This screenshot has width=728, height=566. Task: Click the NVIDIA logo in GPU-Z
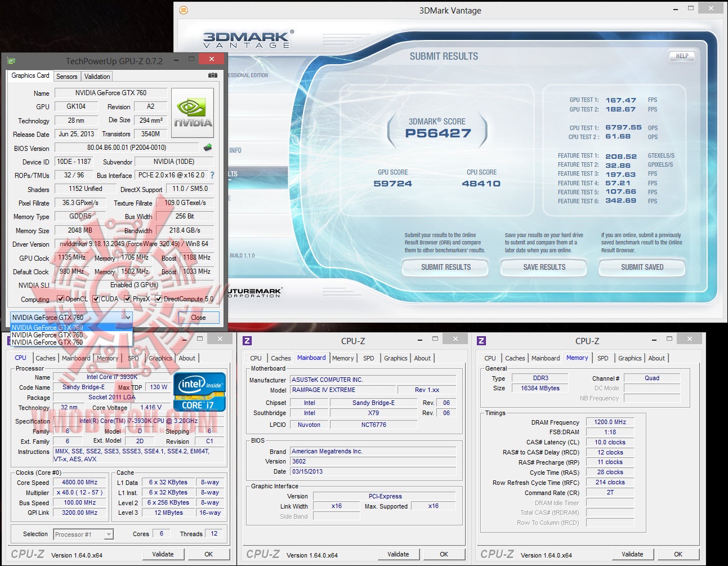tap(193, 113)
